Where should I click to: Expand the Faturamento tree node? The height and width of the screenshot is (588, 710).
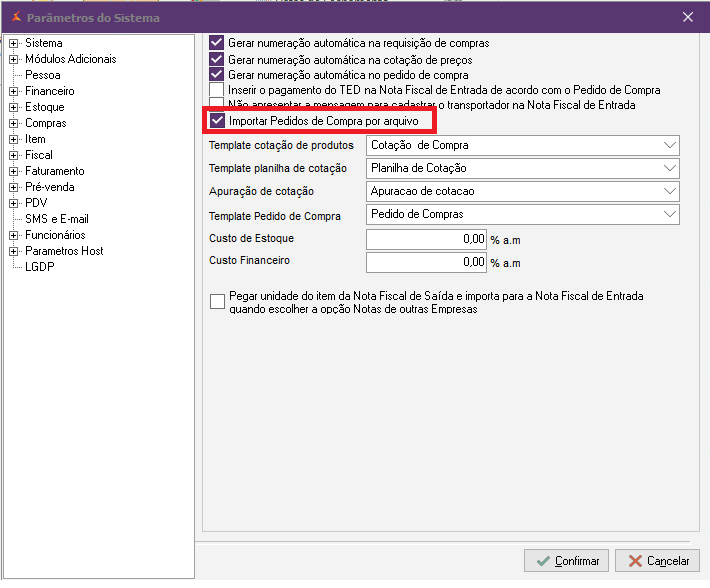14,171
